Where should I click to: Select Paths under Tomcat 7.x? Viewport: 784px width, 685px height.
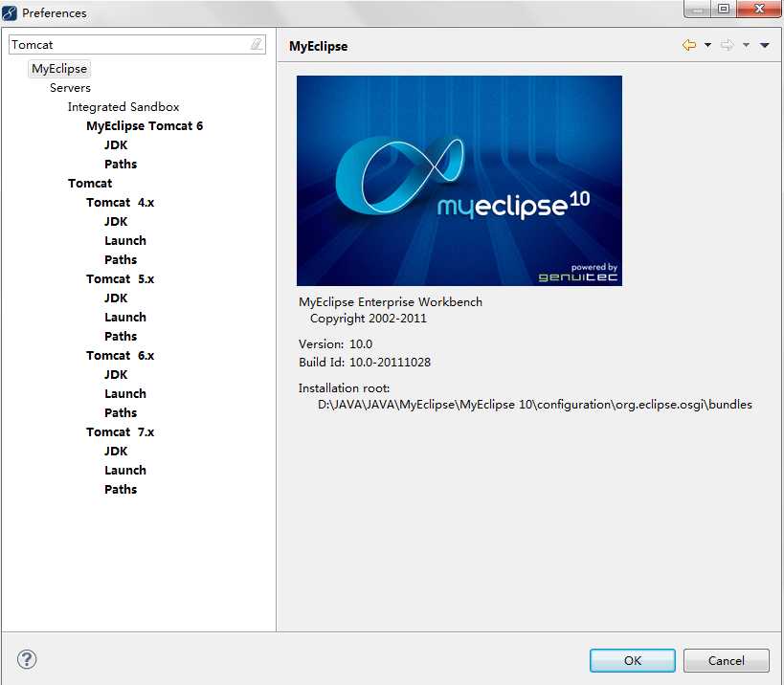click(121, 489)
